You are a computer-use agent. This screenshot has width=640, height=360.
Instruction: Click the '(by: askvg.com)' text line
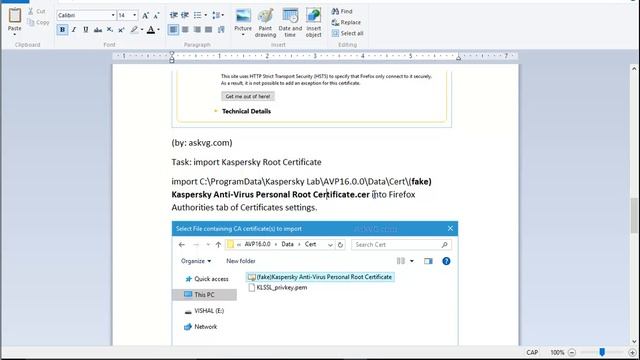pos(202,143)
